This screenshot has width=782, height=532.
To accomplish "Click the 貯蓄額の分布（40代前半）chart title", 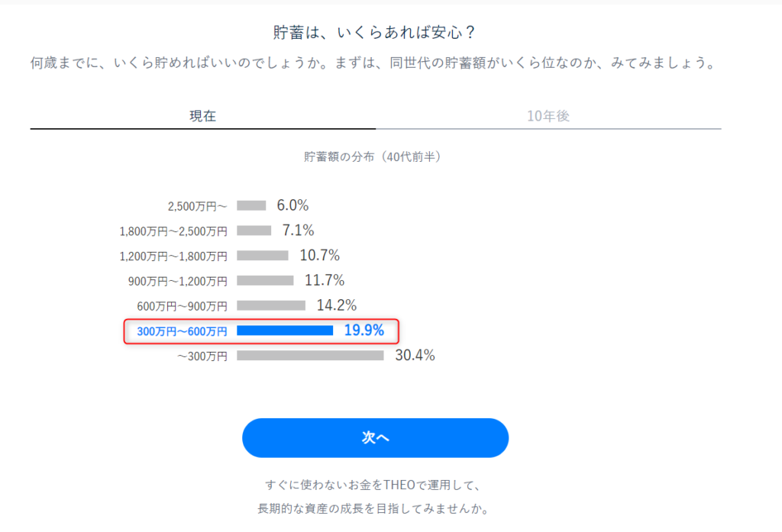I will click(x=373, y=156).
